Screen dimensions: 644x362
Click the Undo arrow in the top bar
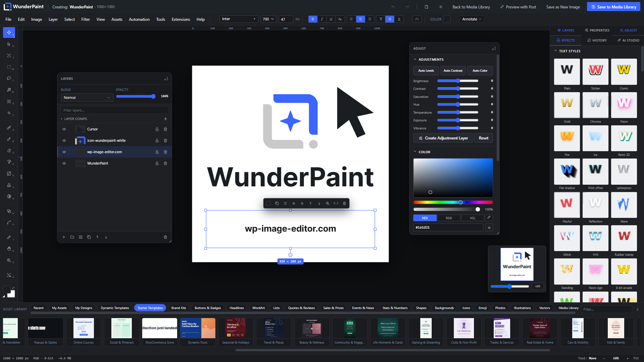[393, 7]
